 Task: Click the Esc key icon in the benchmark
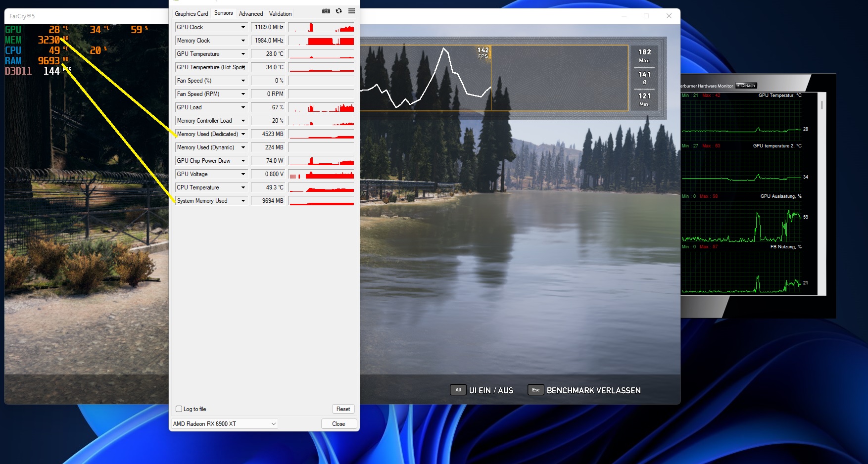[x=536, y=390]
